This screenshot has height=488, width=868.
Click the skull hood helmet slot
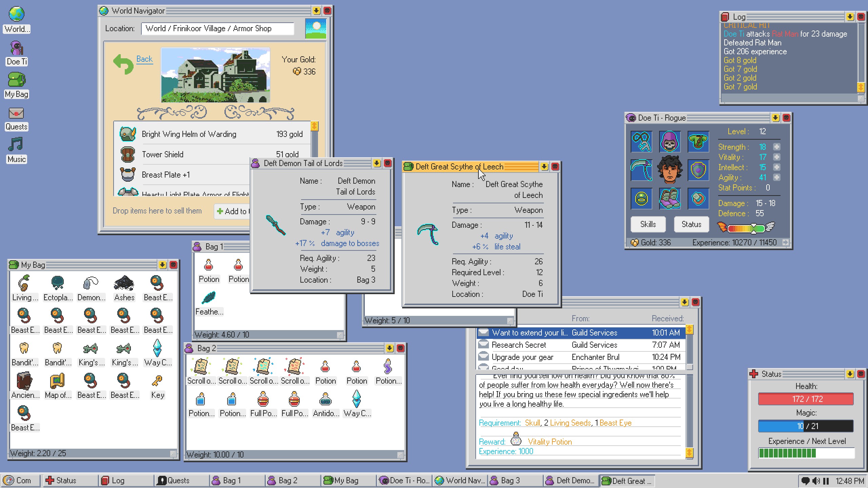click(670, 142)
